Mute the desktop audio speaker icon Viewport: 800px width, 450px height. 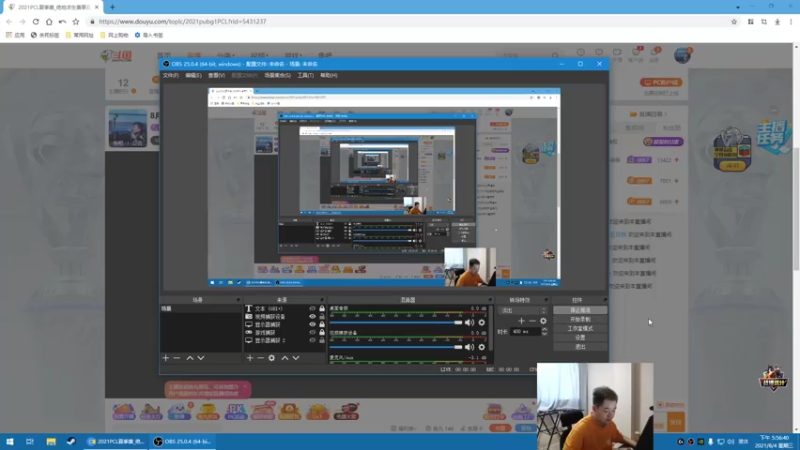click(x=469, y=322)
